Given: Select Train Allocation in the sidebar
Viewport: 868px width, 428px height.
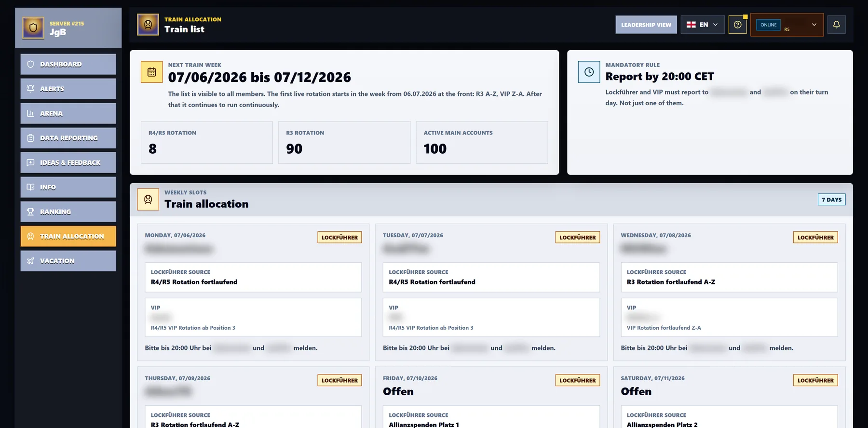Looking at the screenshot, I should pyautogui.click(x=68, y=236).
